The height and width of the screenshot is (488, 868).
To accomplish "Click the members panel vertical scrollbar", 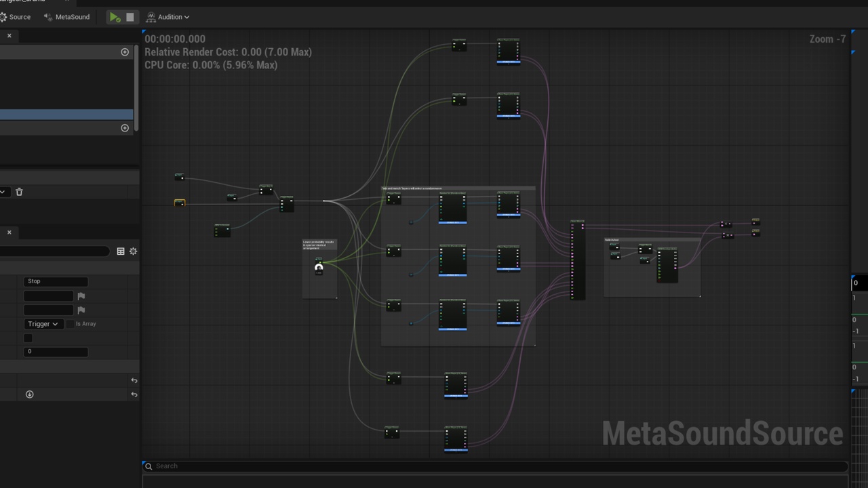I will [x=137, y=88].
